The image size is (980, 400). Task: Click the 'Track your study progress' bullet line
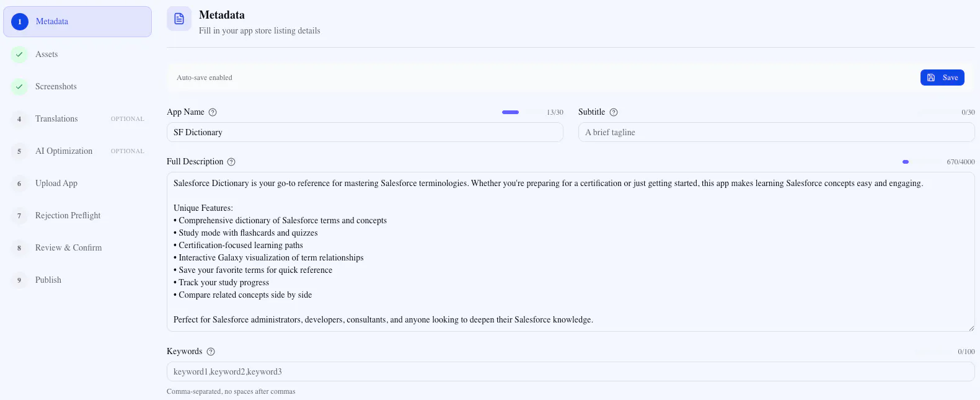coord(221,282)
